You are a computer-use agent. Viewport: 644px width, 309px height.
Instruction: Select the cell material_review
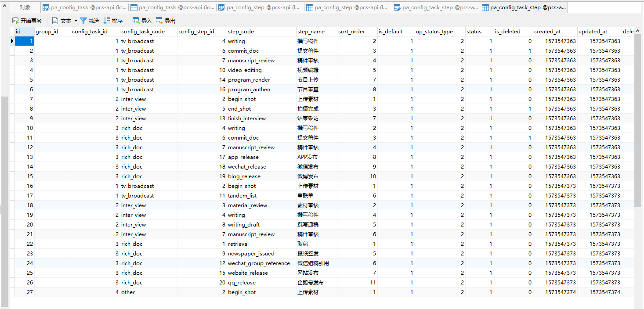261,205
